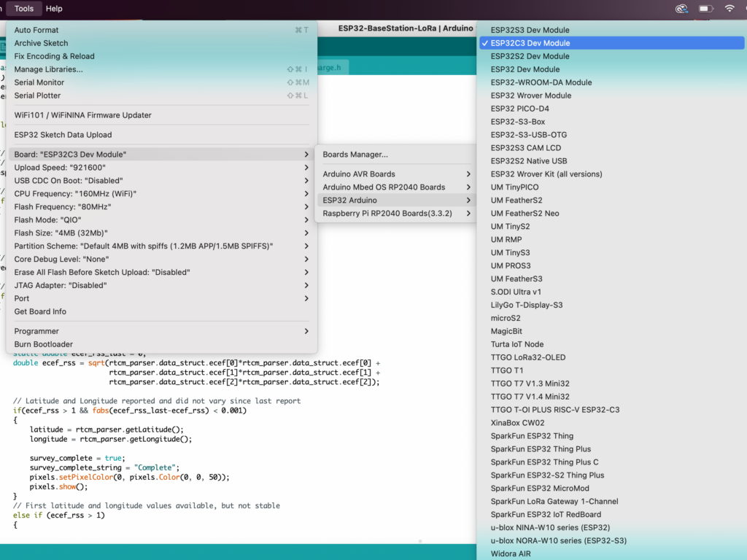Click the crossed-out cloud icon in menu bar
This screenshot has height=560, width=747.
coord(682,9)
